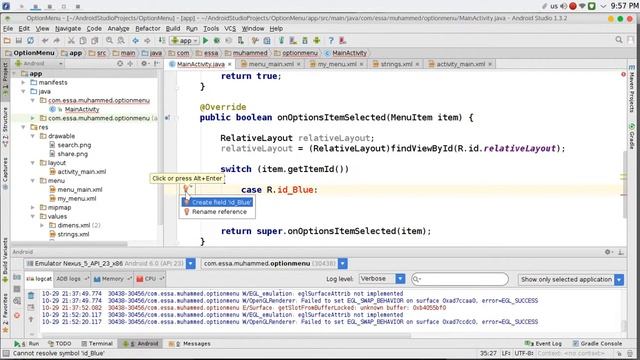The height and width of the screenshot is (360, 640).
Task: Click the logcat search input field
Action: [x=460, y=279]
